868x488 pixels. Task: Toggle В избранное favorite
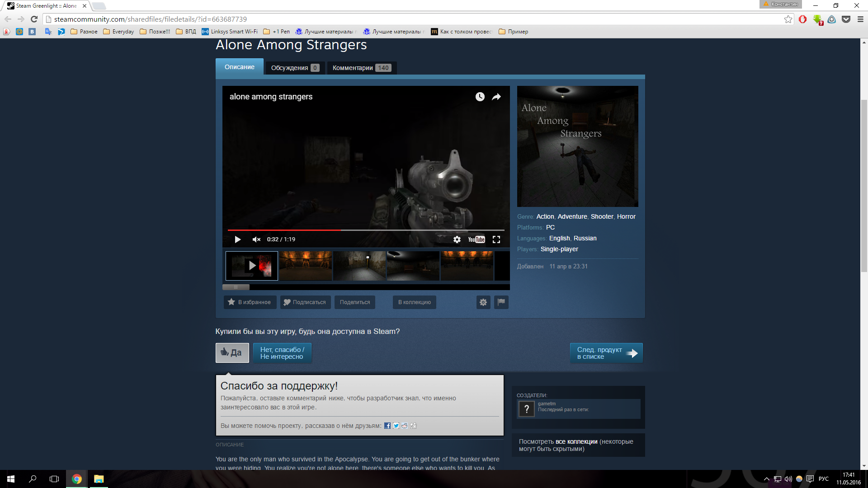(x=250, y=302)
